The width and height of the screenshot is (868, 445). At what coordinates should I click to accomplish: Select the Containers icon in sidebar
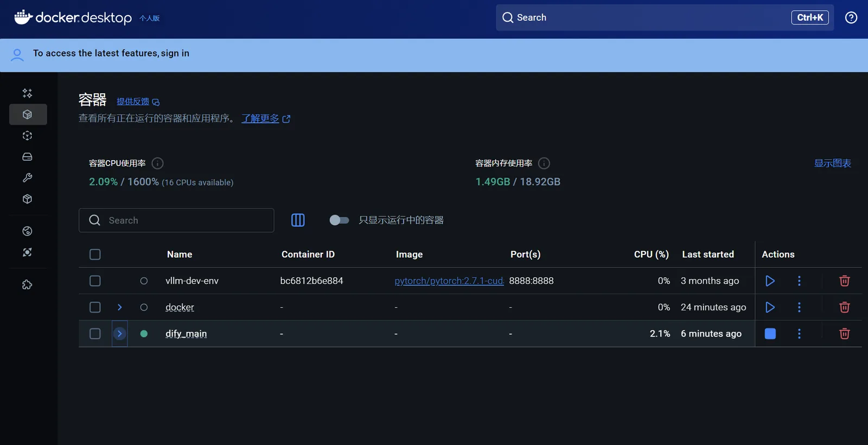28,115
